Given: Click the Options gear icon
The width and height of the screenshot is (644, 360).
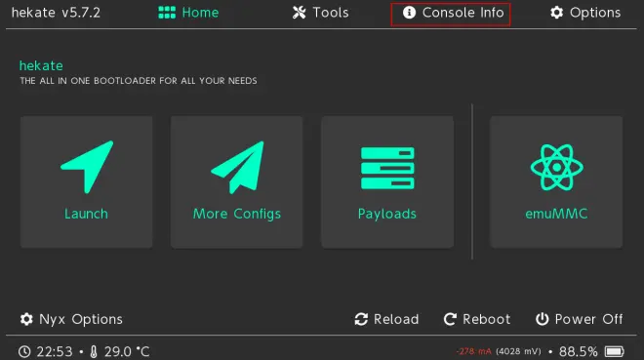Looking at the screenshot, I should (556, 13).
